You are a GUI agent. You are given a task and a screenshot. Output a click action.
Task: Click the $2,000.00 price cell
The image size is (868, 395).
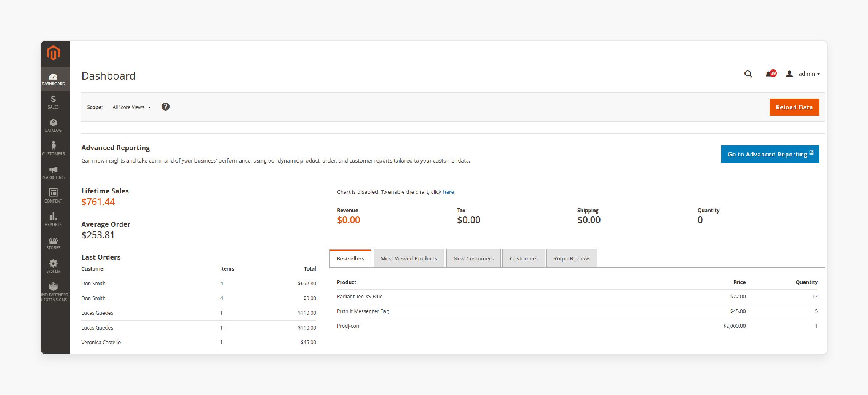click(734, 326)
